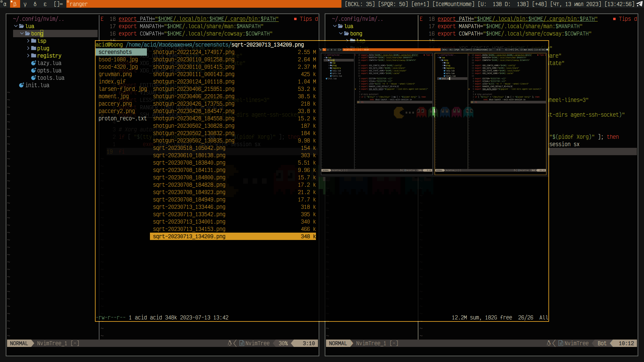Click the file icon before NvimTree in right statusline
This screenshot has height=362, width=644.
(560, 343)
